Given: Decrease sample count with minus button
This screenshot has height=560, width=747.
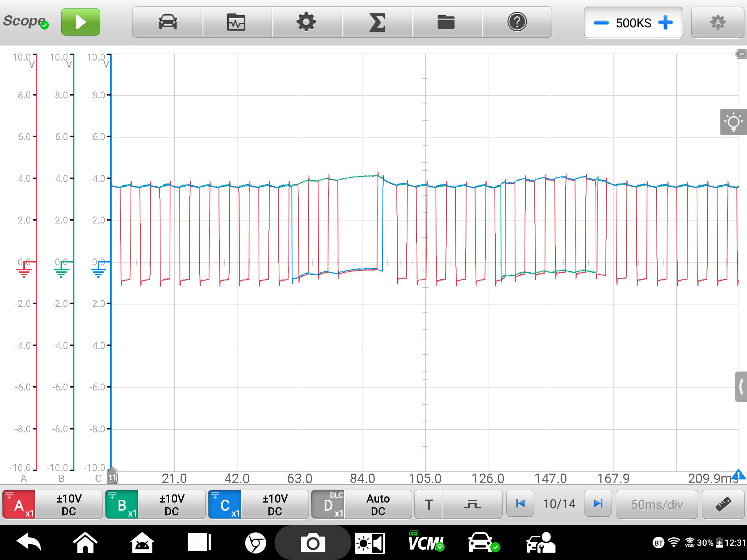Looking at the screenshot, I should (x=601, y=23).
